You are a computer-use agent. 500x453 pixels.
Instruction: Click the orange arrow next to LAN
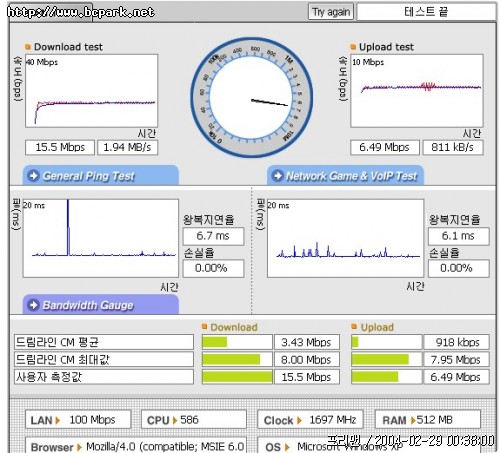click(x=58, y=420)
